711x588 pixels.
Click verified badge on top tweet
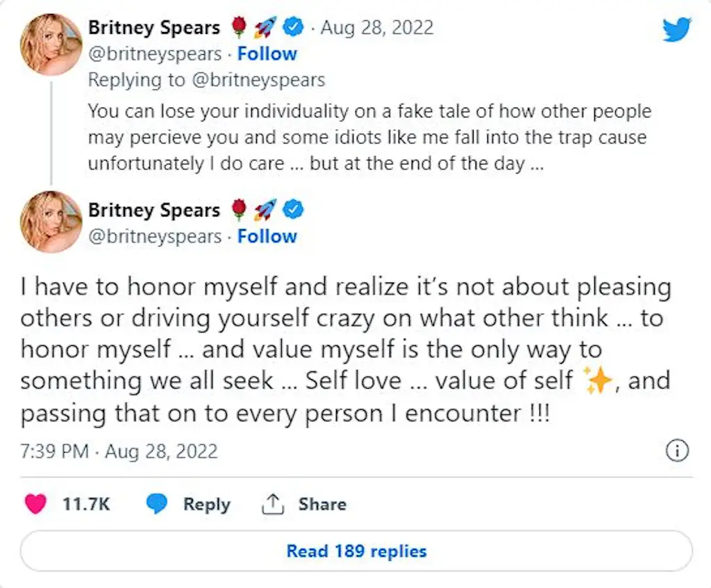click(295, 28)
